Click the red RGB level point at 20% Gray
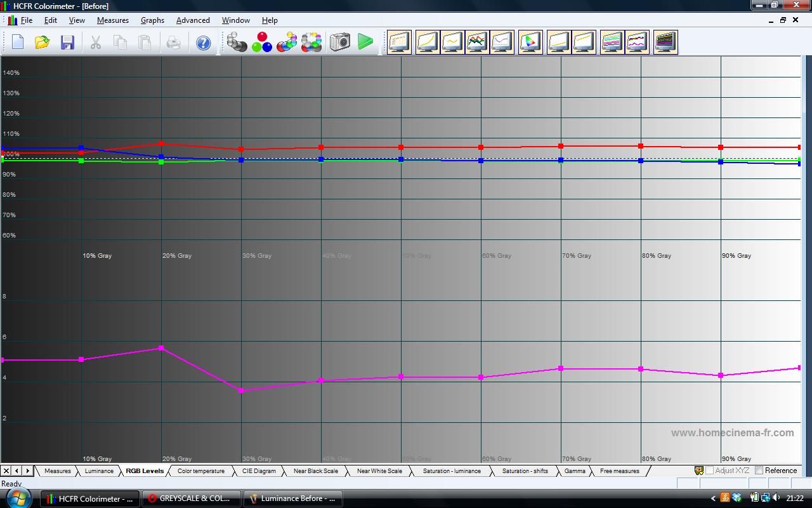Viewport: 812px width, 508px height. pos(161,144)
